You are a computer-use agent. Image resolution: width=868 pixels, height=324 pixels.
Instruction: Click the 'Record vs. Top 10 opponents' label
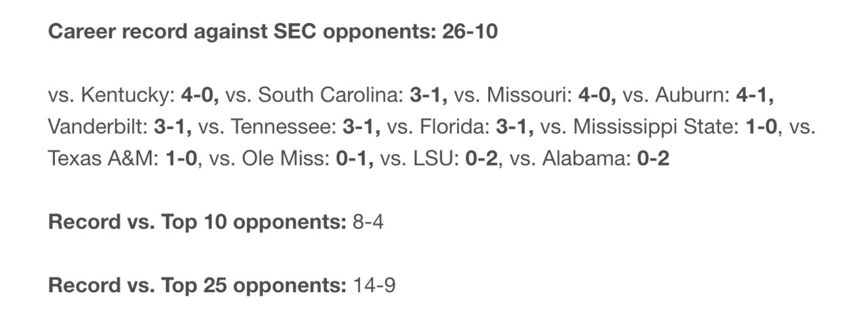(197, 222)
